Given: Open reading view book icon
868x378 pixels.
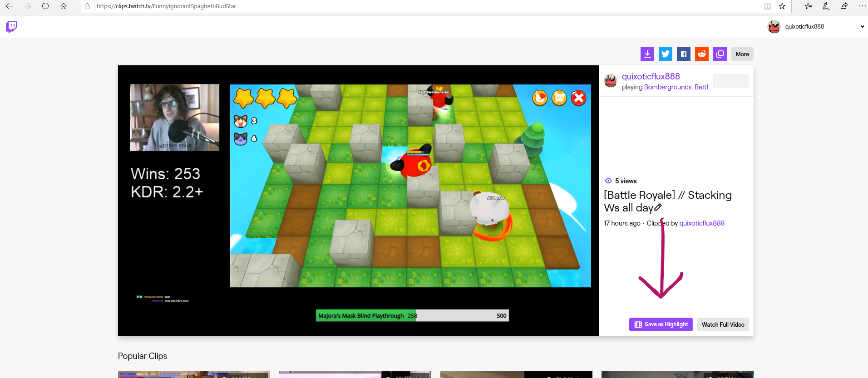Looking at the screenshot, I should 767,6.
